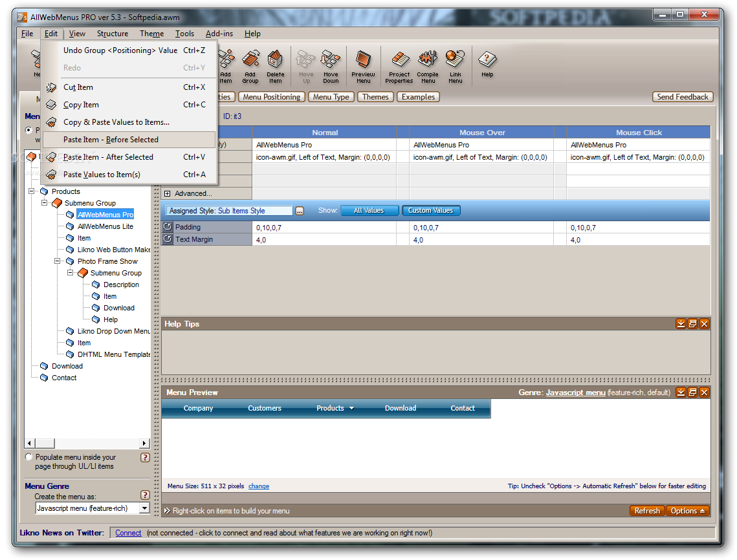Restore the Help Tips panel window
The image size is (737, 560).
[x=692, y=324]
